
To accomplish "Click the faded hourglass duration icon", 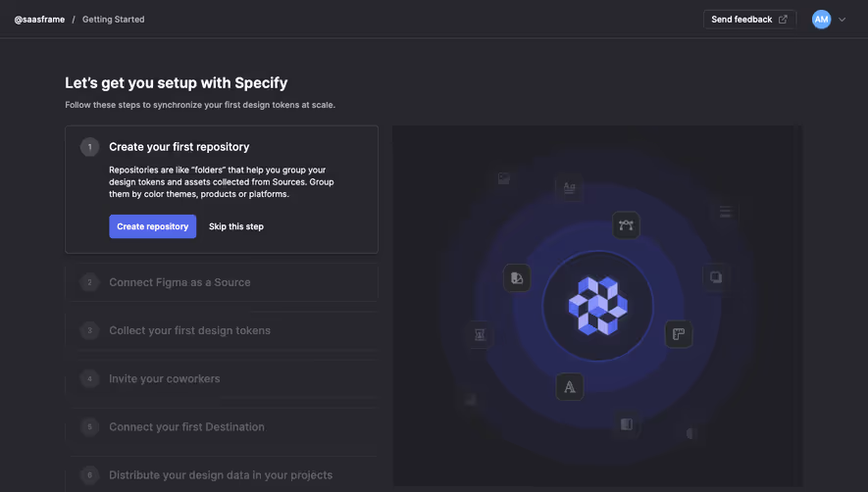I will (x=480, y=335).
